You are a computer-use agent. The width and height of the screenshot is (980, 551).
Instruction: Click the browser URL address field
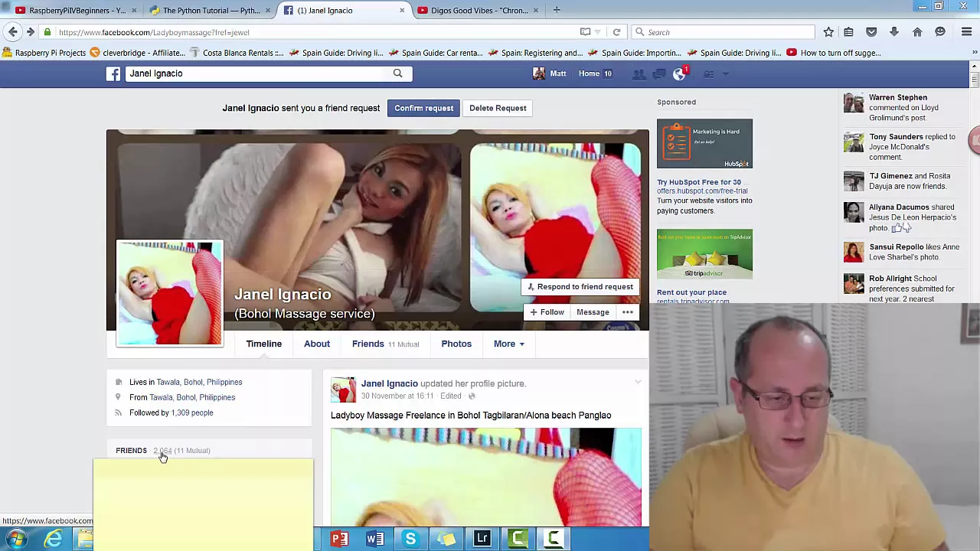pyautogui.click(x=318, y=32)
